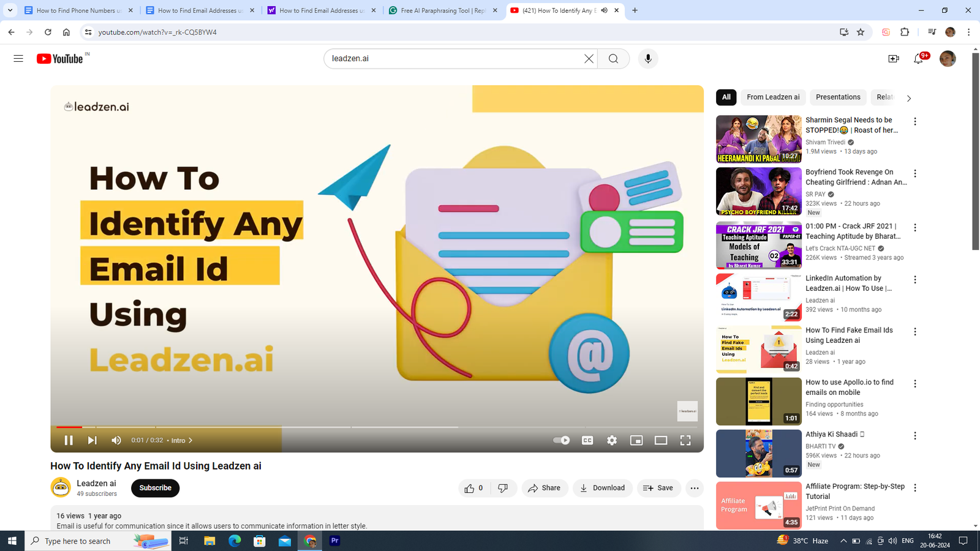This screenshot has height=551, width=980.
Task: Mute the video volume
Action: coord(116,440)
